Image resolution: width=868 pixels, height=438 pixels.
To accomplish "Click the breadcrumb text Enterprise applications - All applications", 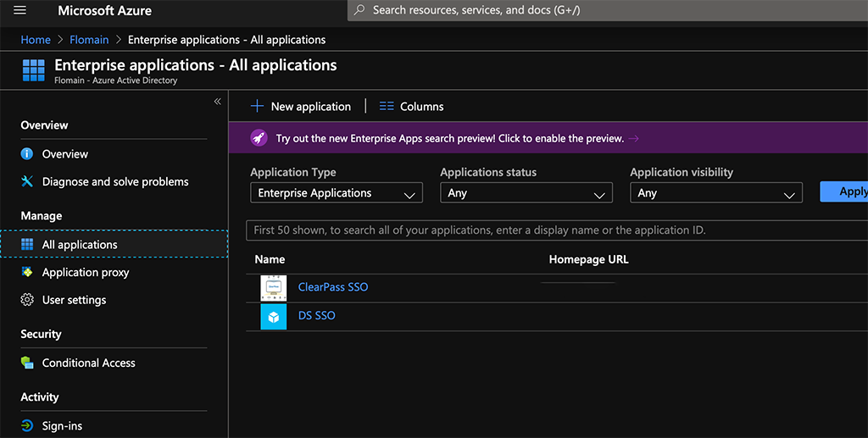I will [227, 40].
